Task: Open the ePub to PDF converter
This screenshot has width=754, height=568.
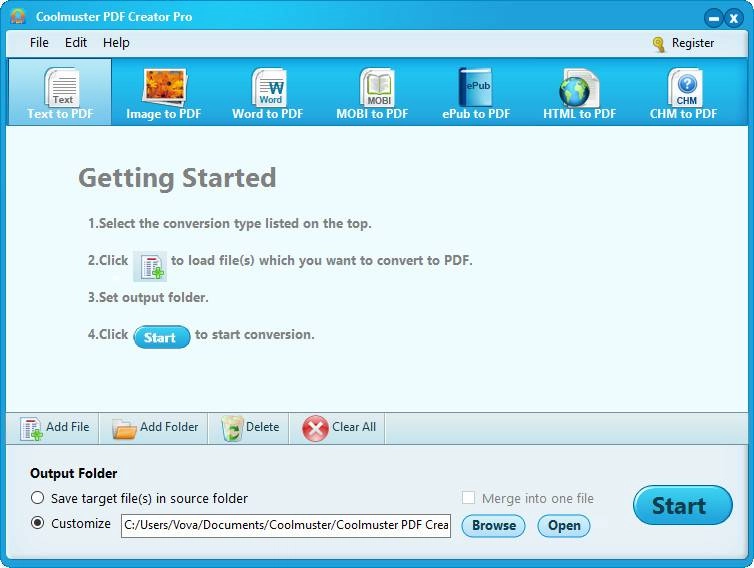Action: coord(476,92)
